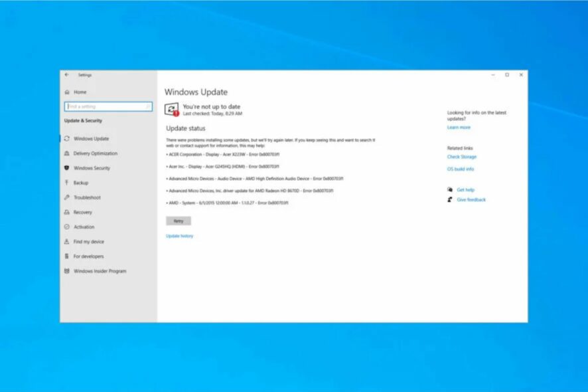The height and width of the screenshot is (392, 588).
Task: Click the Give feedback person icon
Action: click(450, 199)
